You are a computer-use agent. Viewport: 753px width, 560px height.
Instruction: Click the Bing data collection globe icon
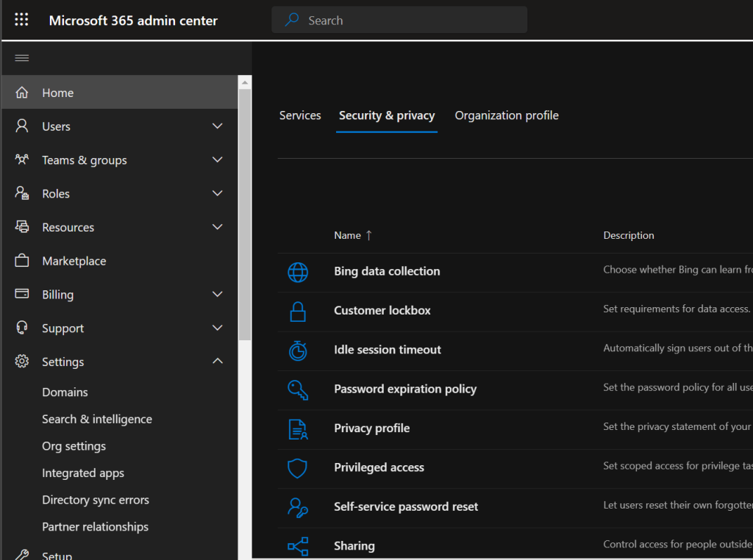pos(298,272)
